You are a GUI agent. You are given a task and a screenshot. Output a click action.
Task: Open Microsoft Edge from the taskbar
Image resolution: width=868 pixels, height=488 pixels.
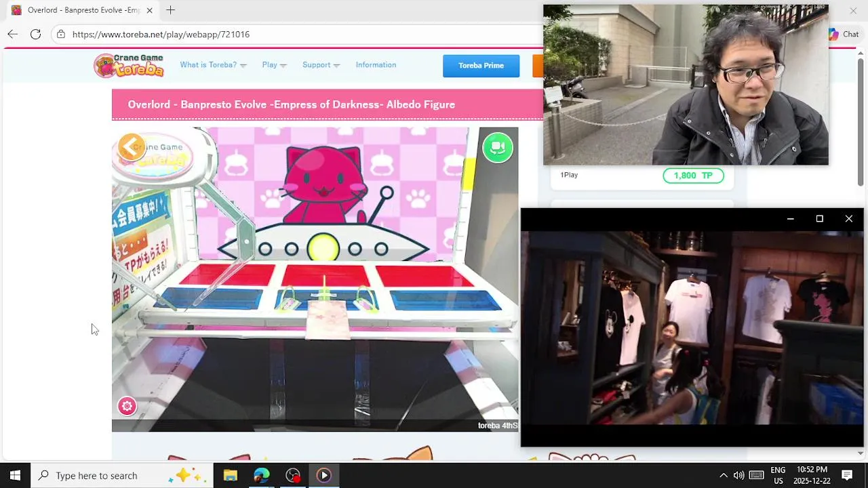click(x=262, y=475)
